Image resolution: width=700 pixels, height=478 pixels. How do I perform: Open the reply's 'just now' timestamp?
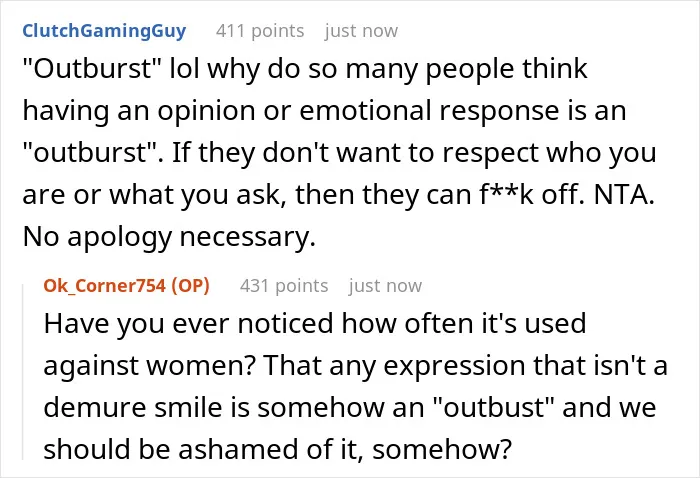point(385,286)
